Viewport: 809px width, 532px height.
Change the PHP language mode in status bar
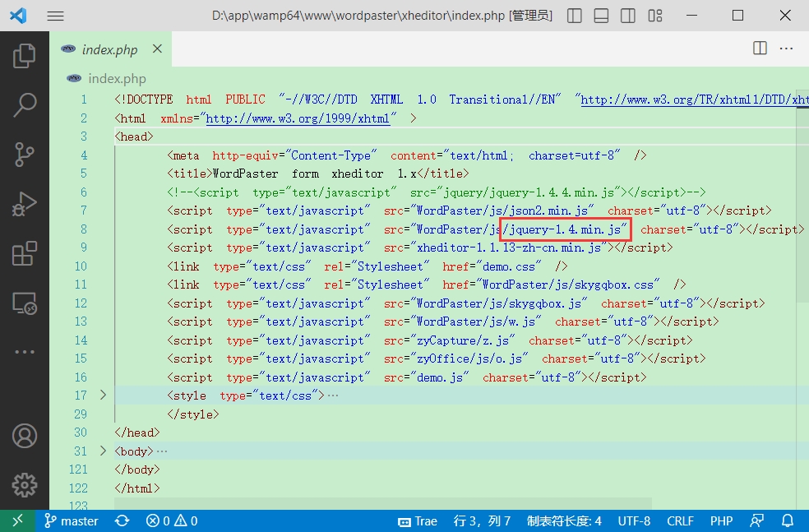click(721, 520)
